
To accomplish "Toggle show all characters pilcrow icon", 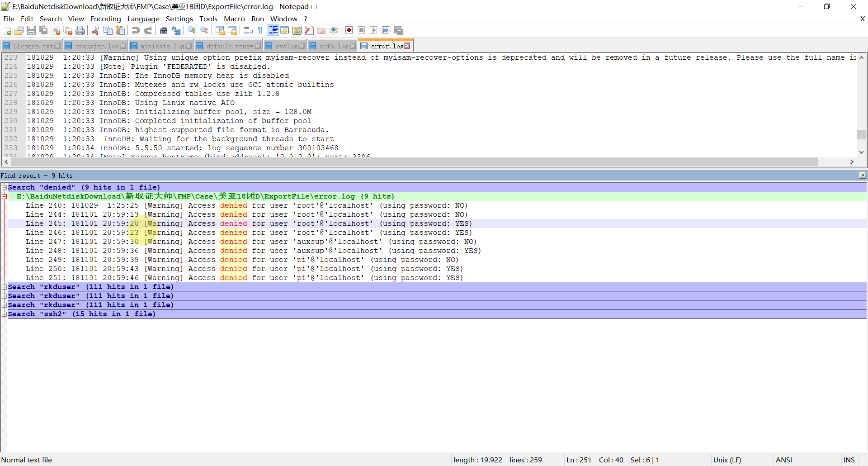I will pyautogui.click(x=260, y=30).
